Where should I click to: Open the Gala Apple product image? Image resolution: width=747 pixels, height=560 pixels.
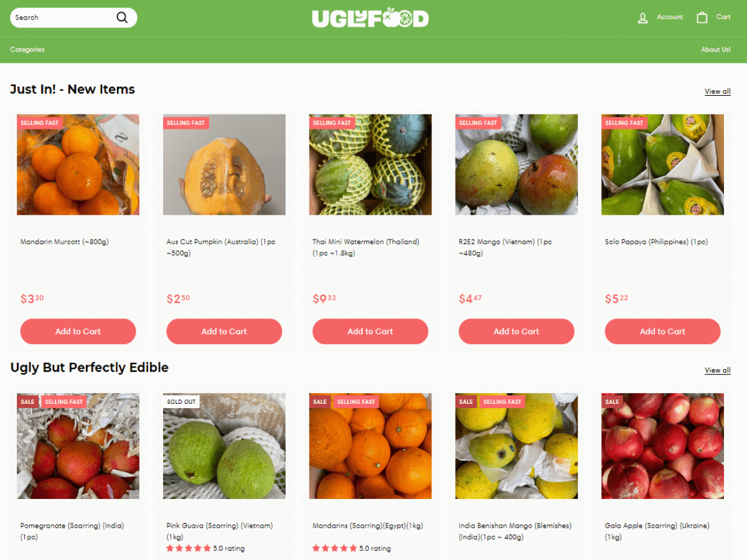click(662, 446)
